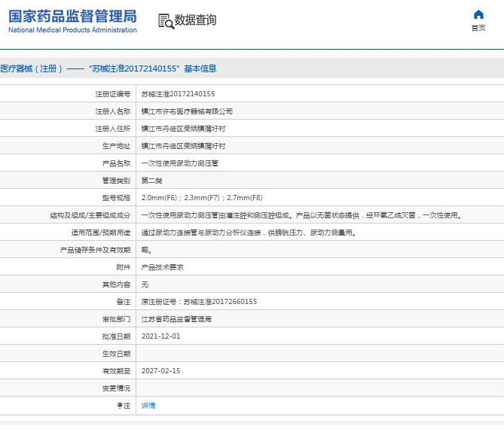Click the structure description starting 一次性使用尿动力测压管由灌注腔
This screenshot has height=429, width=504.
click(x=302, y=215)
